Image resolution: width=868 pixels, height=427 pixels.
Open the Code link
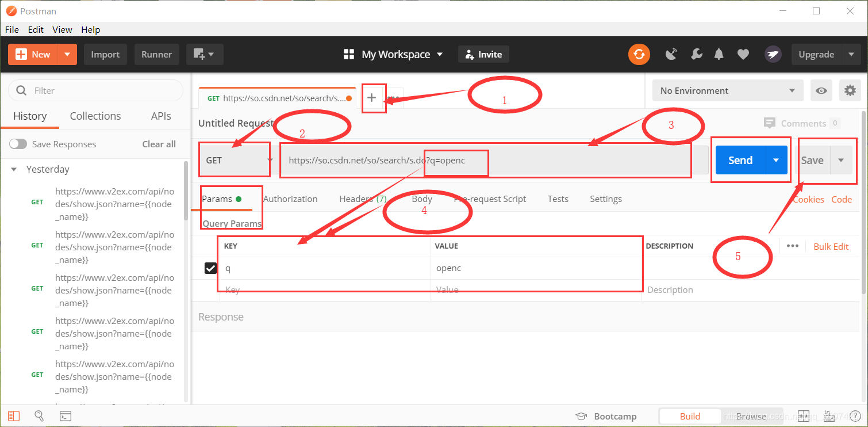pyautogui.click(x=842, y=199)
